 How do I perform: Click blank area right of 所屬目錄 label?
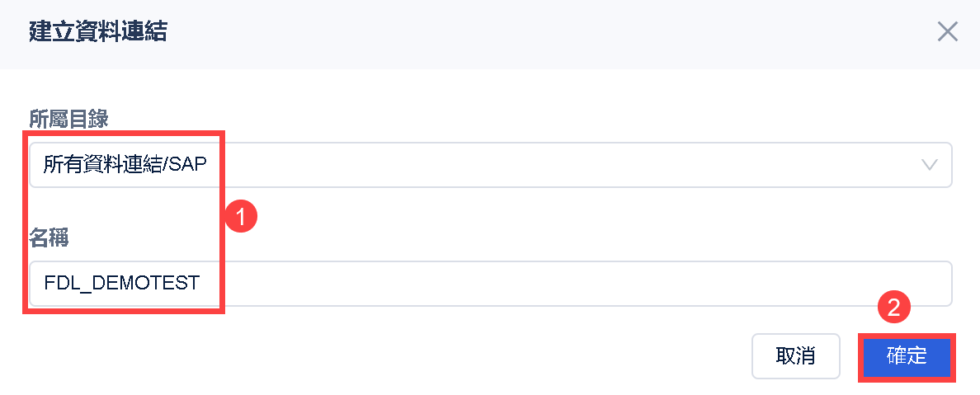pyautogui.click(x=495, y=119)
